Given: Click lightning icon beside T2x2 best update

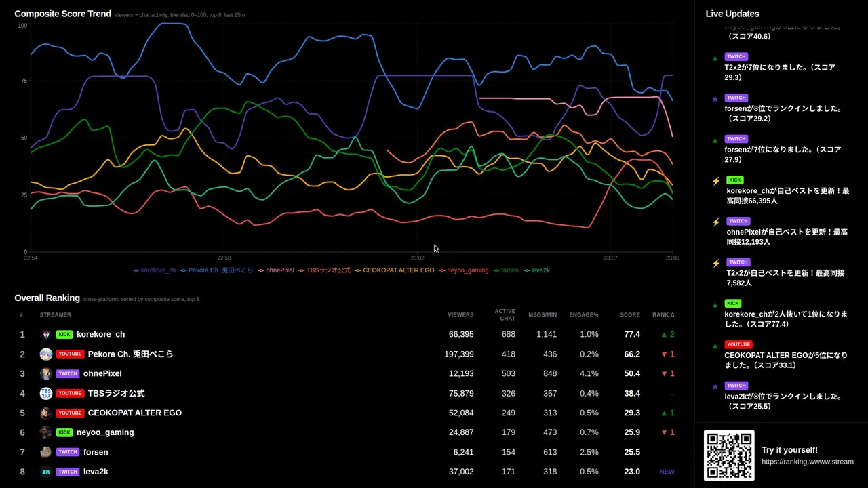Looking at the screenshot, I should tap(716, 263).
